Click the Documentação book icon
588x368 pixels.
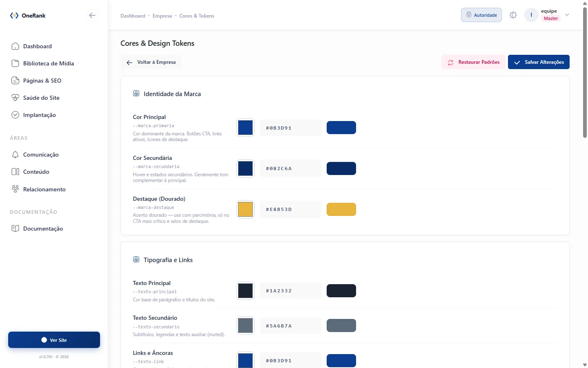[16, 229]
